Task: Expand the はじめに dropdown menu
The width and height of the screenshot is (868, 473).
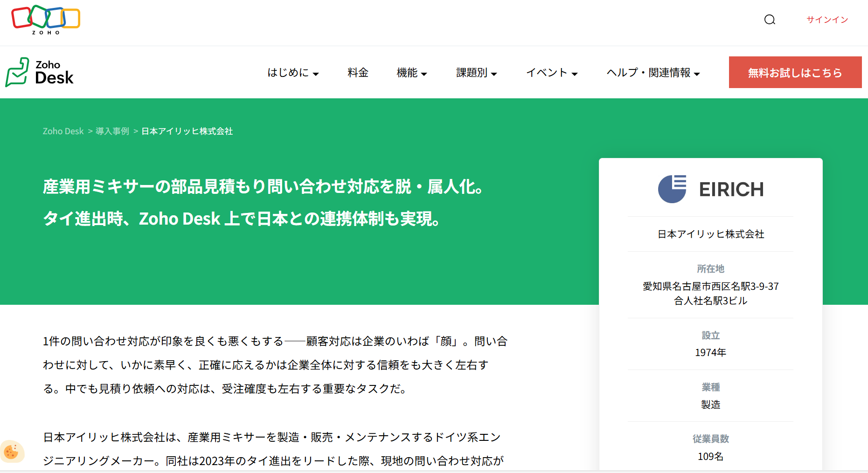Action: (x=292, y=73)
